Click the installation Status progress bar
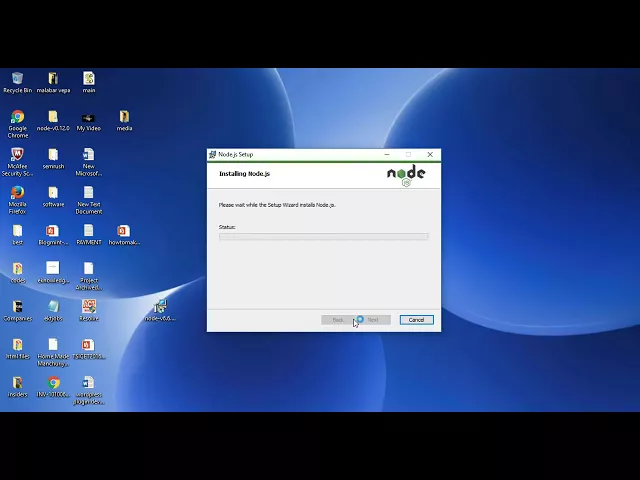The image size is (640, 480). tap(323, 236)
